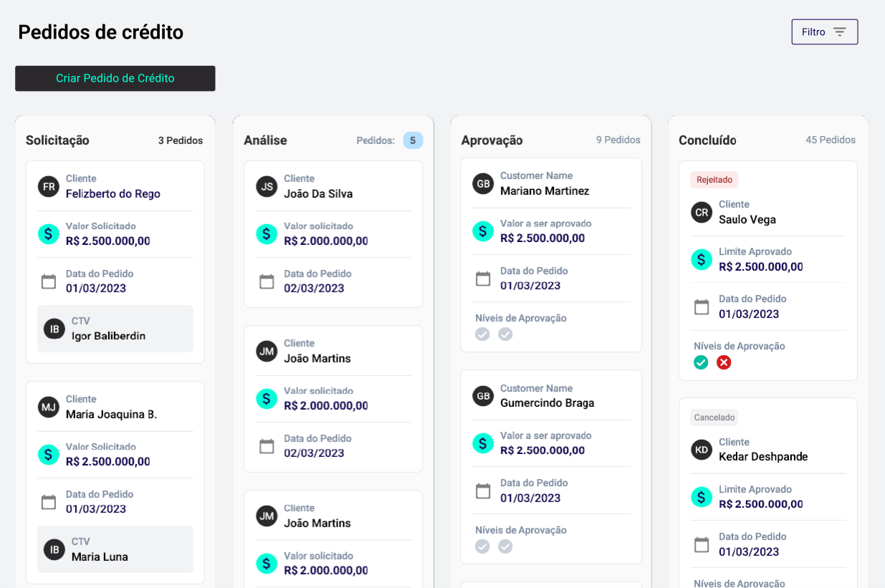Click R$ 2.000.000,00 value in João Da Silva card
This screenshot has width=885, height=588.
pyautogui.click(x=326, y=241)
